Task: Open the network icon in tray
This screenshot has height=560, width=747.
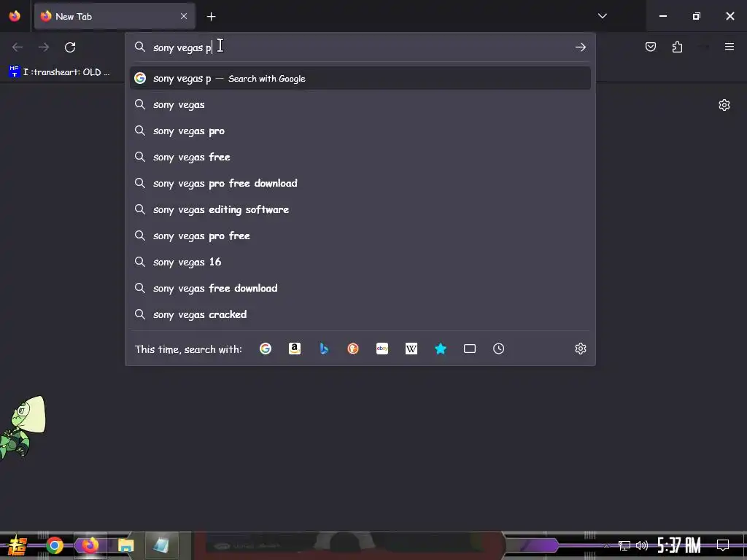Action: click(x=624, y=545)
